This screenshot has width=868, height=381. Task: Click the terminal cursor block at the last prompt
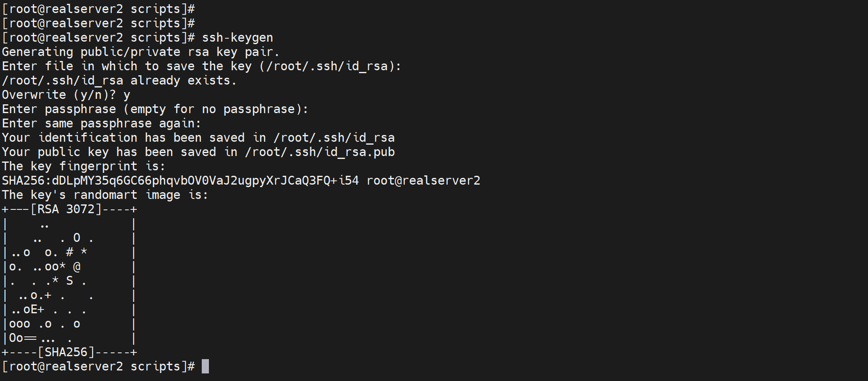(x=205, y=366)
